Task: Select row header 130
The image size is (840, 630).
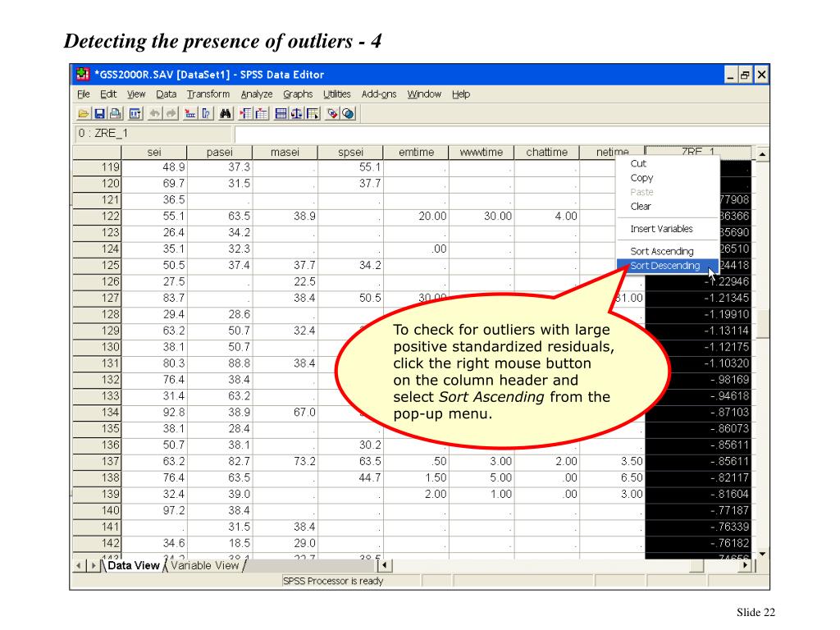Action: pos(97,347)
